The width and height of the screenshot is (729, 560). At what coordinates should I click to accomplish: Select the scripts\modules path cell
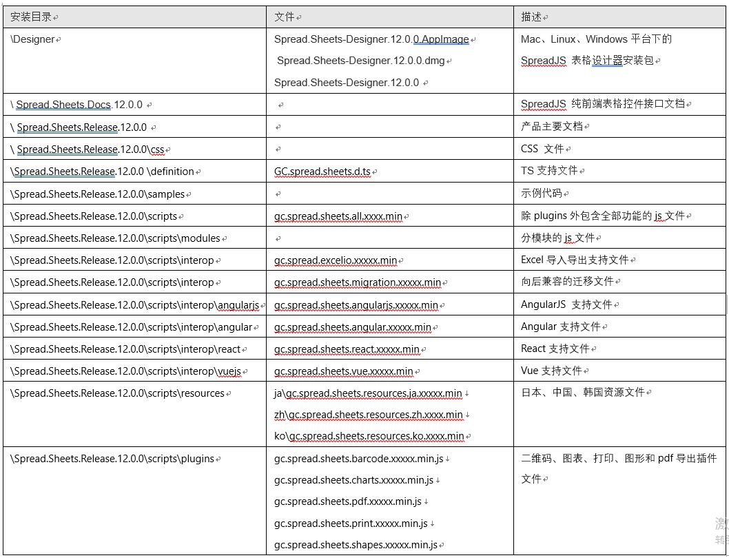(134, 238)
